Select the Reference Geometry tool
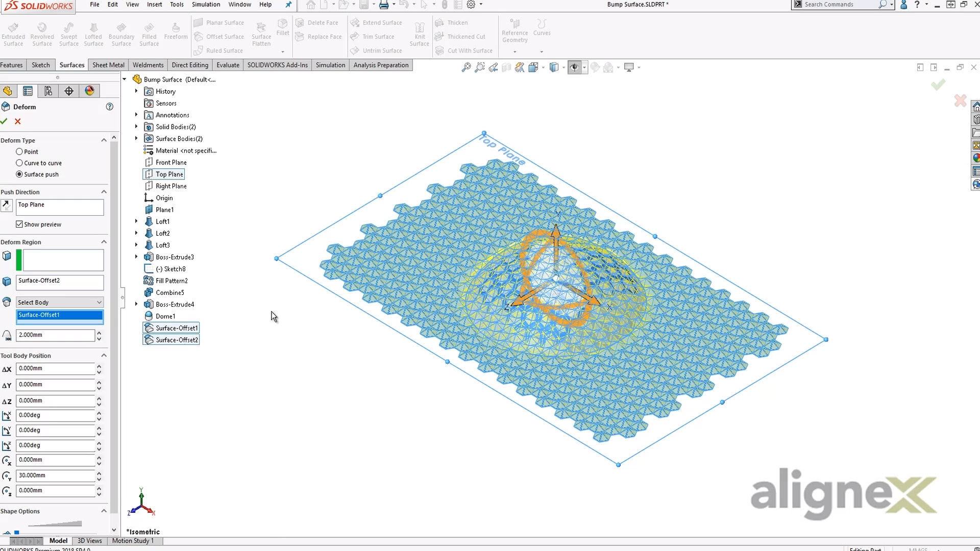Image resolution: width=980 pixels, height=551 pixels. pos(514,31)
